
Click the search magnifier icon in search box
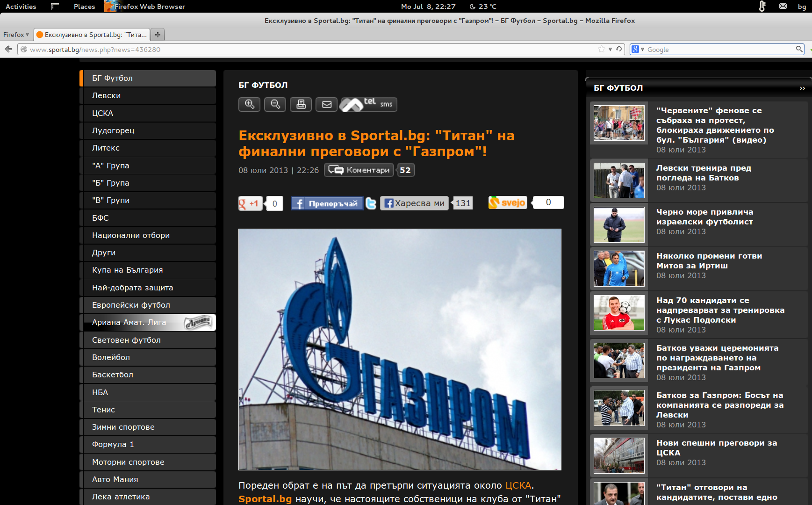(x=799, y=49)
